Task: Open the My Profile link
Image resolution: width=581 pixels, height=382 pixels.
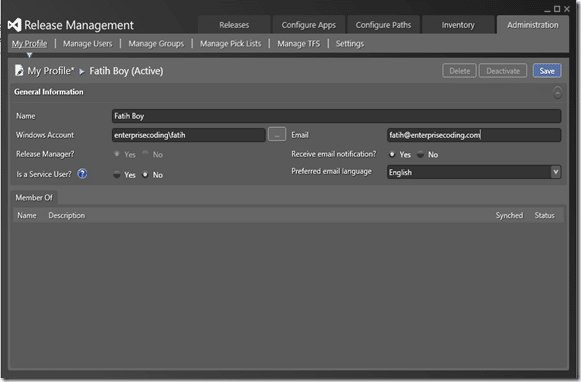Action: pyautogui.click(x=29, y=44)
